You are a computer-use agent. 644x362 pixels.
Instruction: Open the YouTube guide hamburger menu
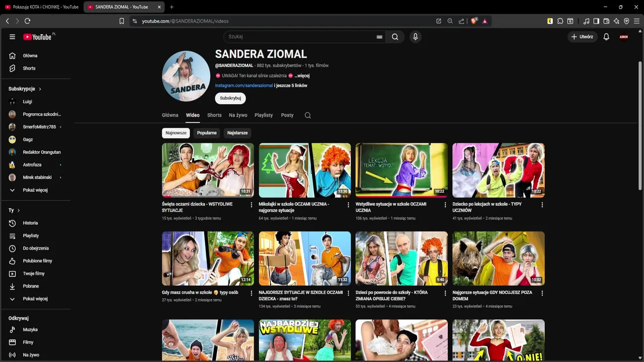(x=12, y=37)
